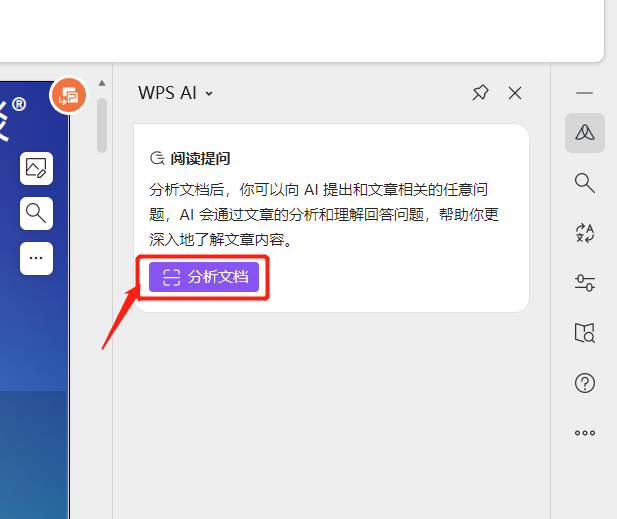Open the translate tool in right sidebar
This screenshot has height=519, width=617.
tap(585, 233)
